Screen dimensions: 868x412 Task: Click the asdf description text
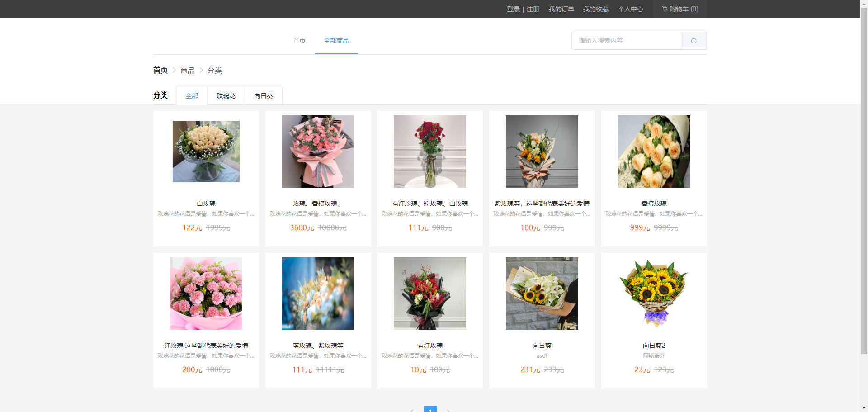coord(542,356)
